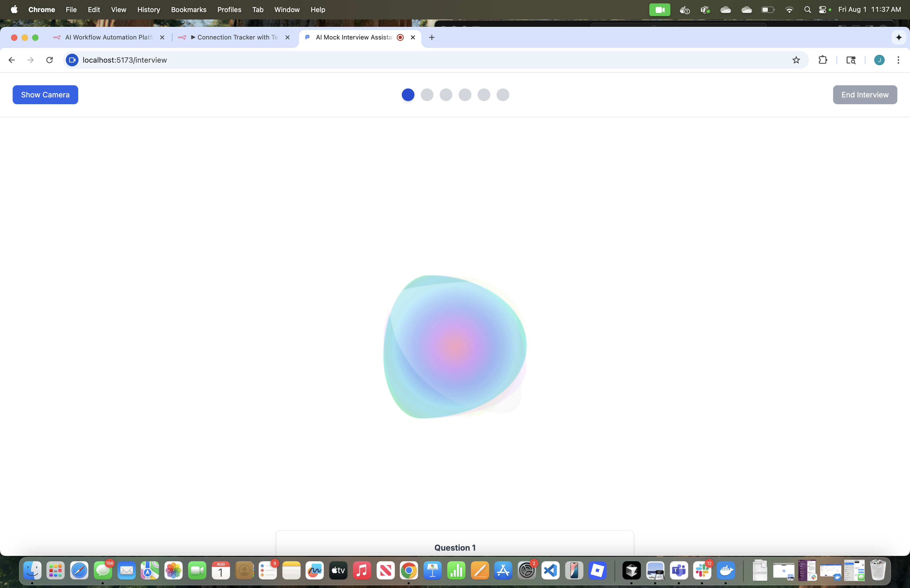Click the date and time in menu bar
Screen dimensions: 910x588
[x=869, y=9]
